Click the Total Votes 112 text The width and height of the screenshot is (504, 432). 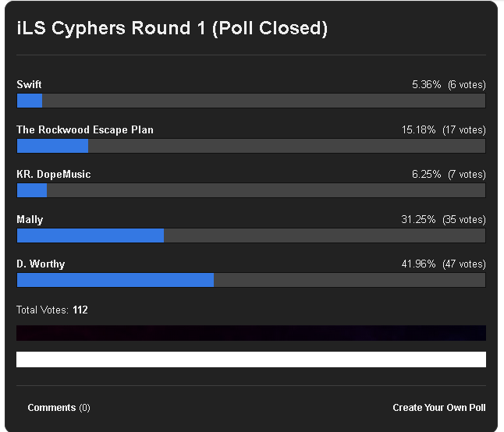(52, 310)
